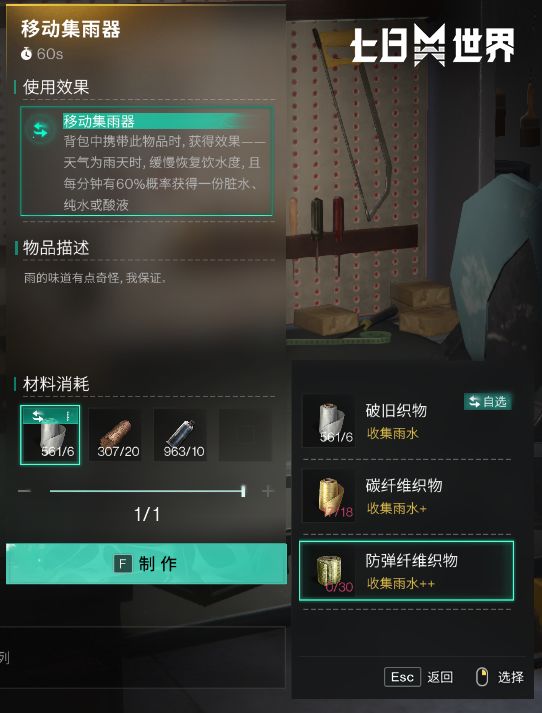The image size is (542, 713).
Task: Click the 防弹纤维织物 roll icon
Action: 329,571
